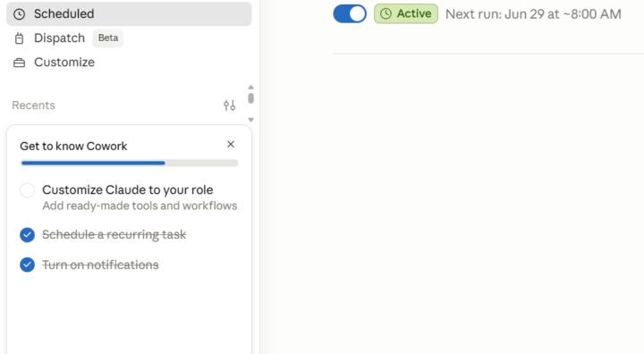This screenshot has height=354, width=644.
Task: Close the Get to know Cowork card
Action: (231, 144)
